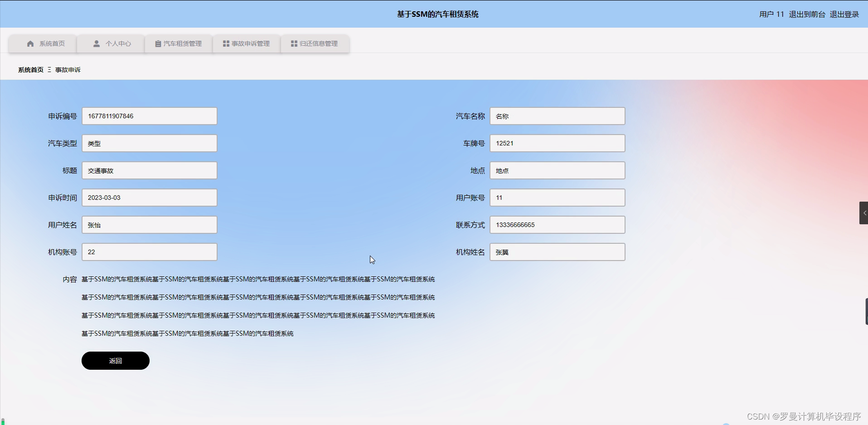Click the chevron icon on the right screen edge
This screenshot has width=868, height=425.
click(864, 212)
